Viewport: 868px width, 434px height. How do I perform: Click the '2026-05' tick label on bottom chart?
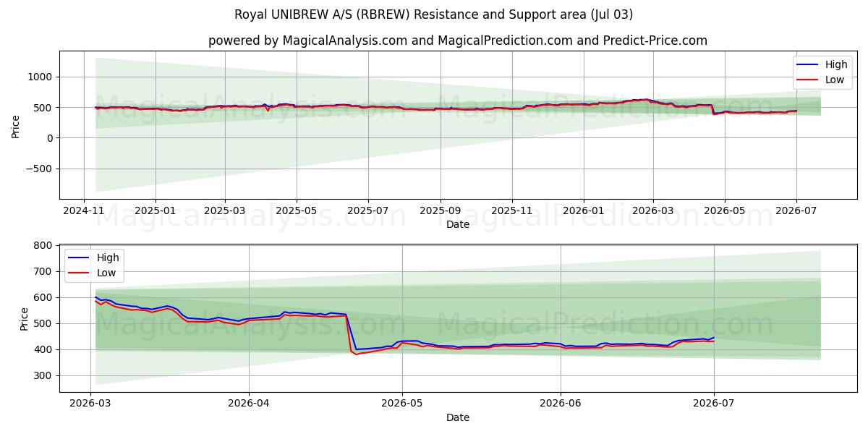coord(402,403)
